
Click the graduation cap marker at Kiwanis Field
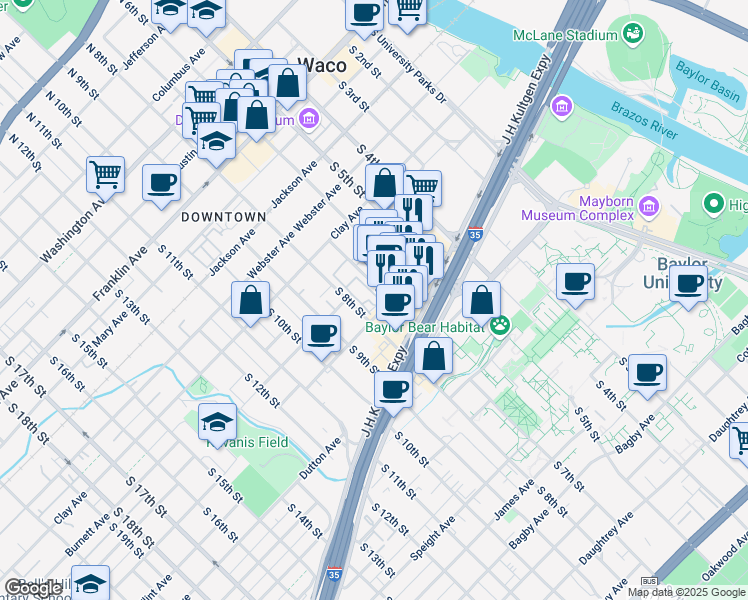pos(218,425)
